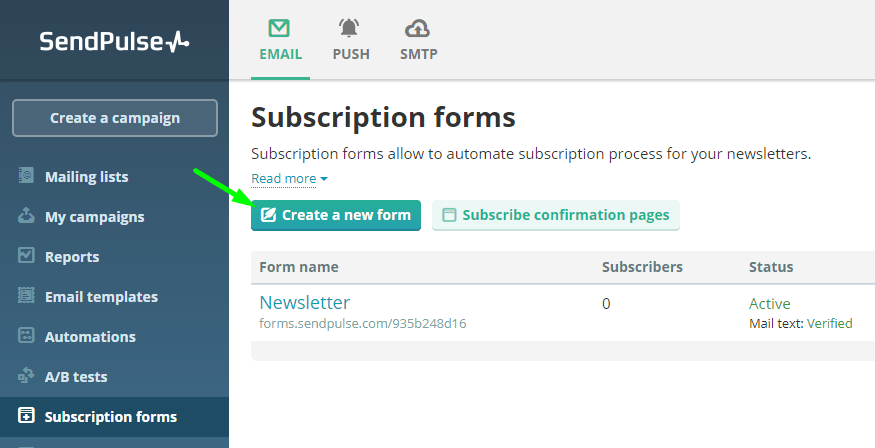Image resolution: width=875 pixels, height=448 pixels.
Task: Select the SMTP cloud icon
Action: (418, 28)
